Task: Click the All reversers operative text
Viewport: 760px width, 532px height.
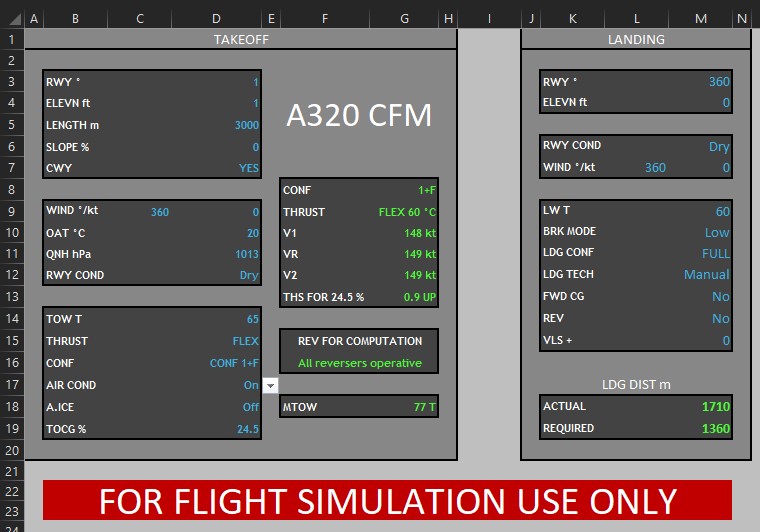Action: pyautogui.click(x=360, y=363)
